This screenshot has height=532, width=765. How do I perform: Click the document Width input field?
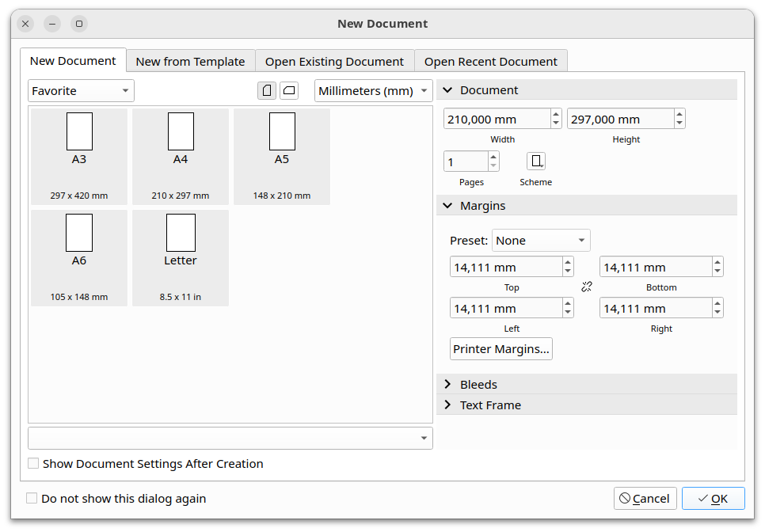click(x=497, y=120)
